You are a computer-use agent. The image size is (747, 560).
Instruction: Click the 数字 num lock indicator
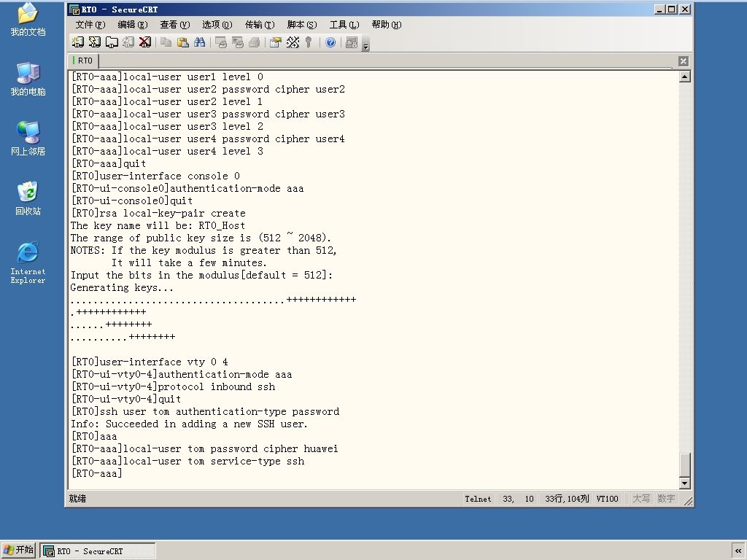pyautogui.click(x=665, y=499)
